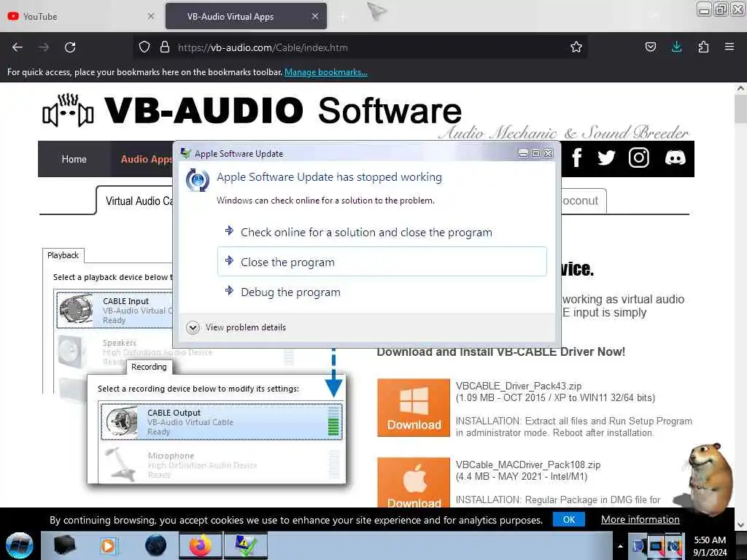
Task: Go back to the previous page
Action: point(18,47)
